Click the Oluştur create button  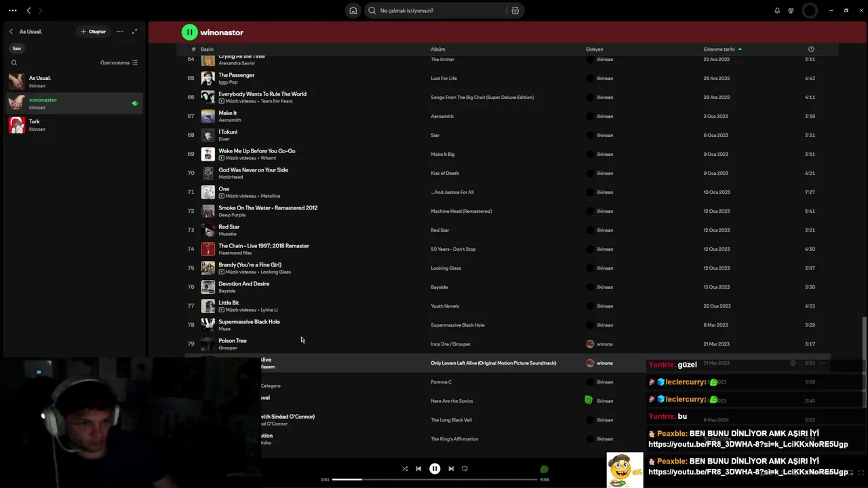pos(94,31)
